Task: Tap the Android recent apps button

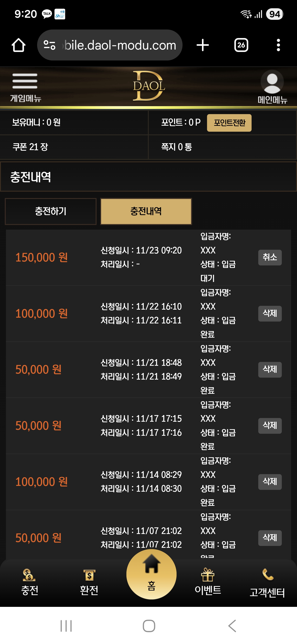Action: [x=66, y=626]
